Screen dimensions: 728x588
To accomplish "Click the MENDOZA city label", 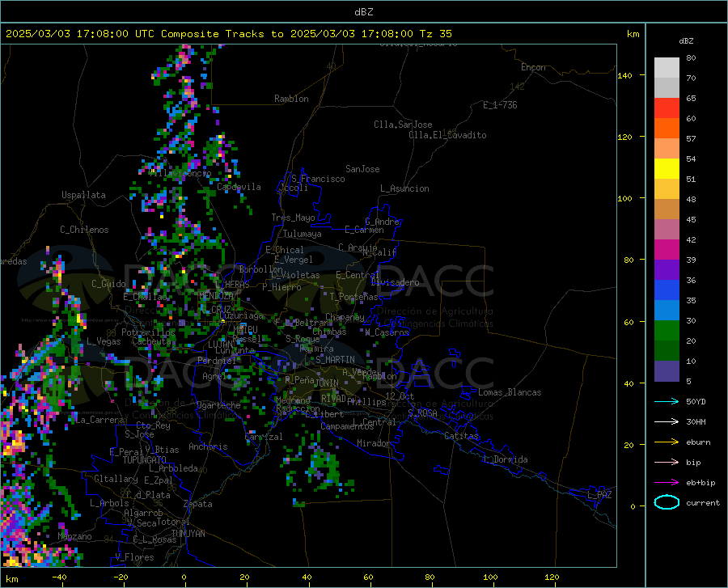I will click(x=216, y=295).
